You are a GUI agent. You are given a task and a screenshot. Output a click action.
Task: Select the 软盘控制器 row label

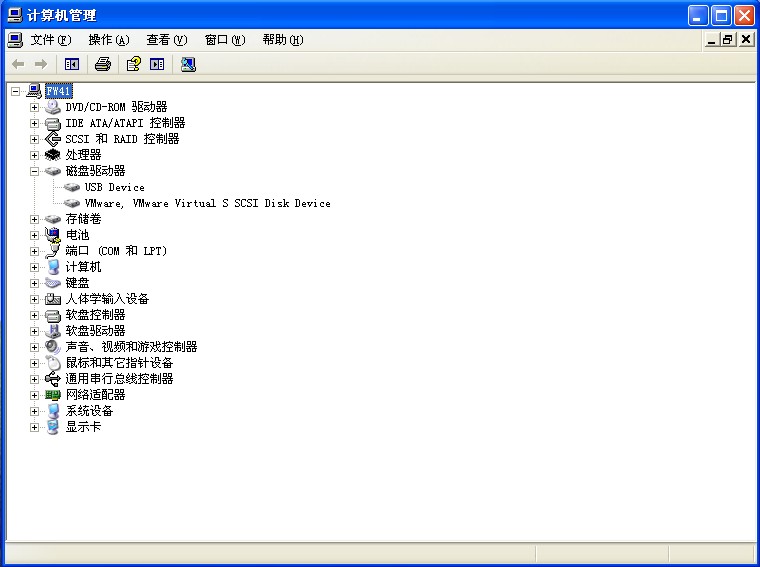pyautogui.click(x=95, y=315)
